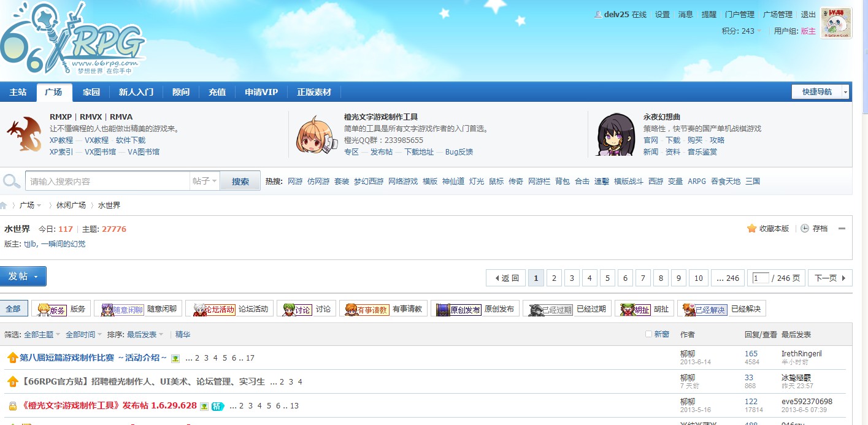The height and width of the screenshot is (425, 868).
Task: Collapse the board info with minus icon
Action: coord(842,228)
